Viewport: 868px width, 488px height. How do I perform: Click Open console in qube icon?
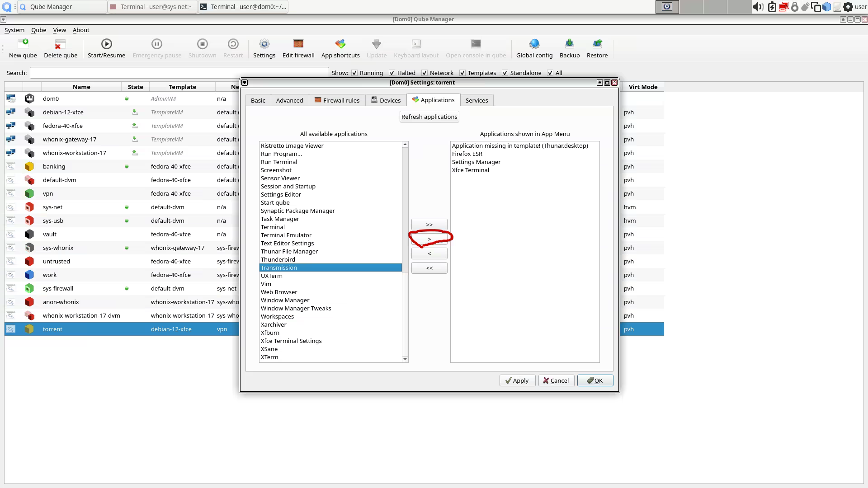click(x=476, y=44)
